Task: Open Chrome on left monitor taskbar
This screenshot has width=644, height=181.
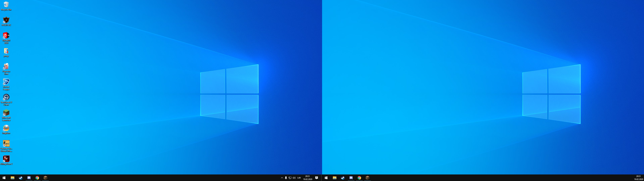Action: click(x=37, y=178)
